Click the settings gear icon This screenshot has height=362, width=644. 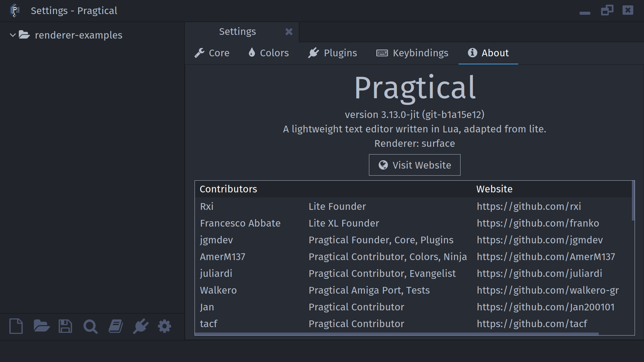[x=164, y=326]
